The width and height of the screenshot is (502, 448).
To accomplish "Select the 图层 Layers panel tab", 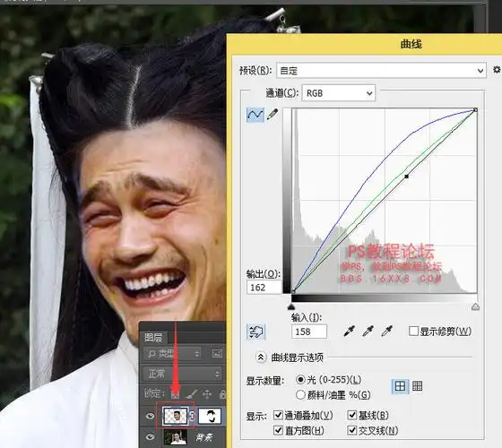I will click(153, 337).
